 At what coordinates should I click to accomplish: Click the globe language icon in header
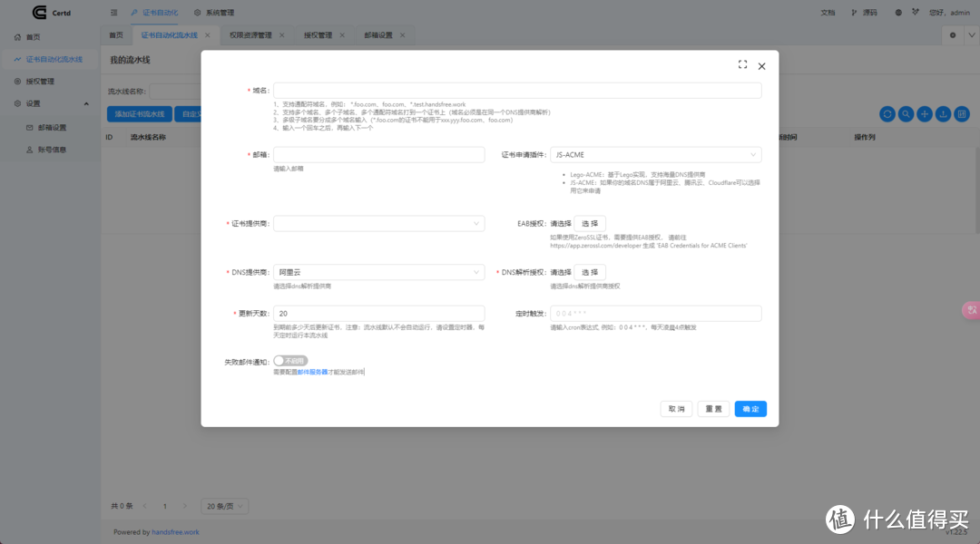tap(897, 13)
